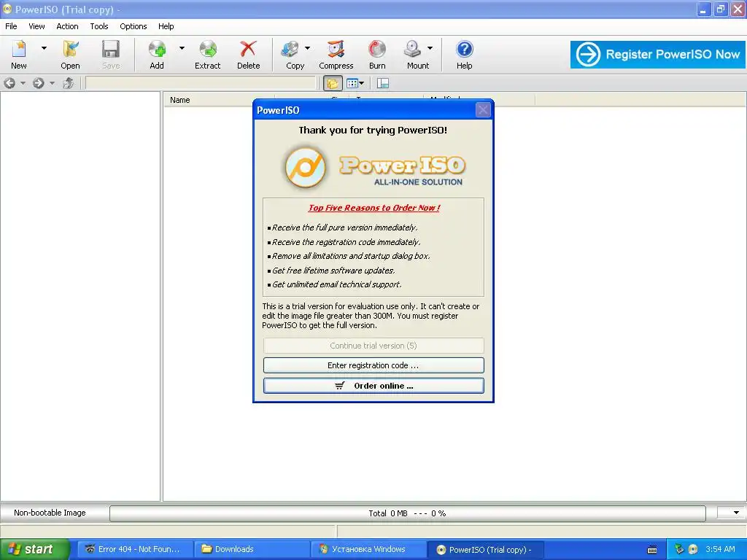The image size is (747, 560).
Task: Switch to Установка Windows taskbar item
Action: pos(369,549)
